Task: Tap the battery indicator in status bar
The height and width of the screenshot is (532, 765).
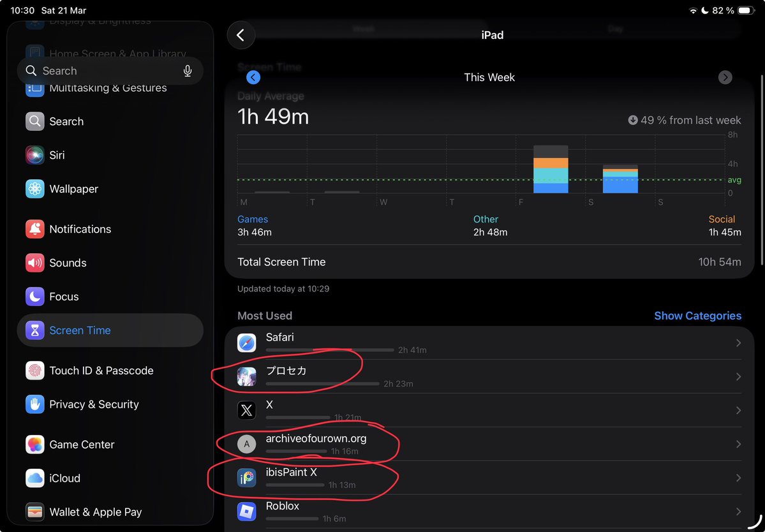Action: coord(746,11)
